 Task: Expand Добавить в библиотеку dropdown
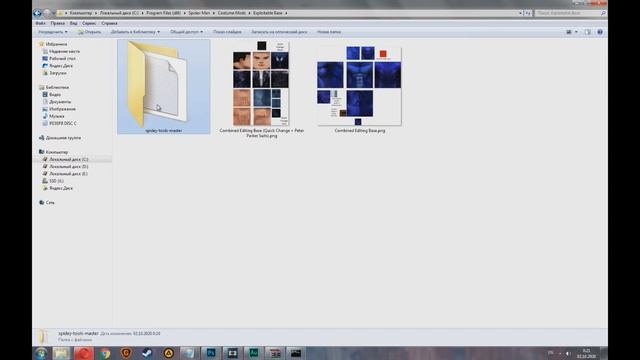[135, 32]
